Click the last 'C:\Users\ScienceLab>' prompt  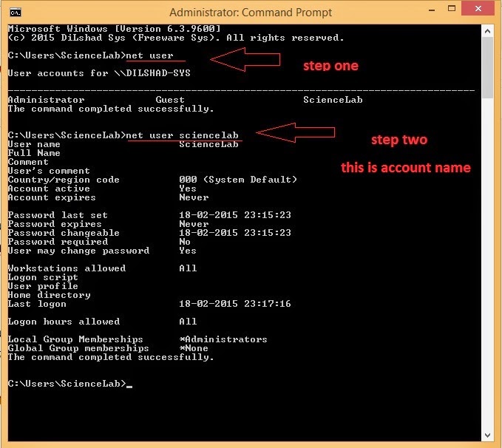coord(67,384)
